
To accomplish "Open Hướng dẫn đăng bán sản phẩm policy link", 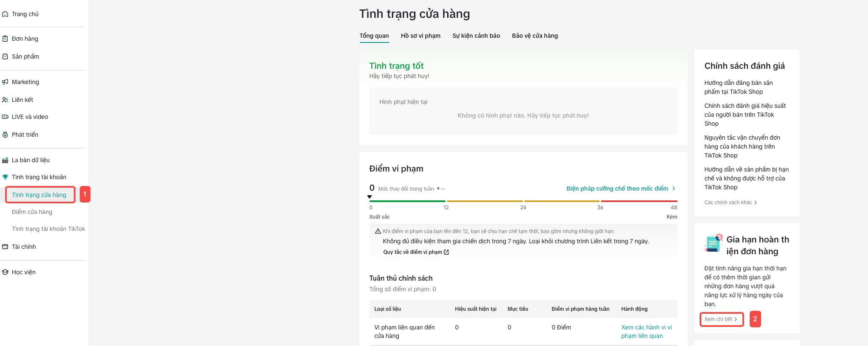I will [x=738, y=87].
